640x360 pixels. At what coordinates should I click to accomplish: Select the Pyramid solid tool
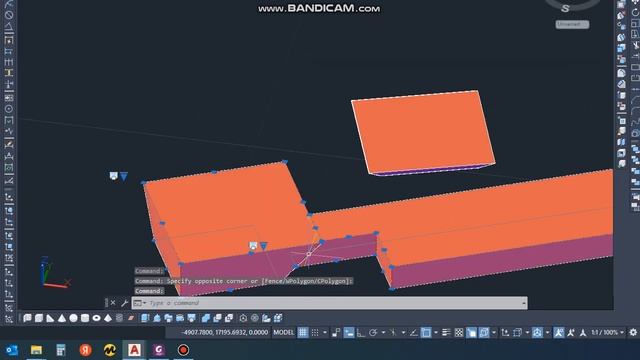pos(107,318)
